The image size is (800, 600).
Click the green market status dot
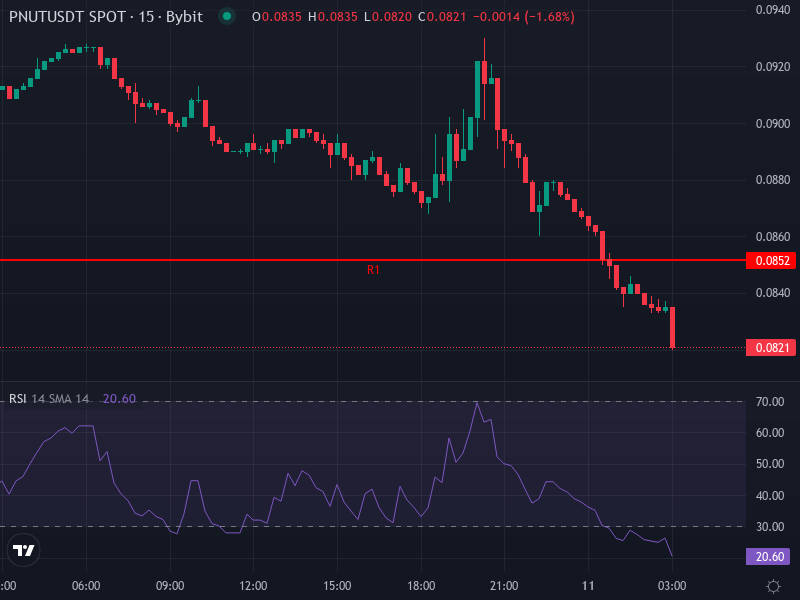(225, 17)
